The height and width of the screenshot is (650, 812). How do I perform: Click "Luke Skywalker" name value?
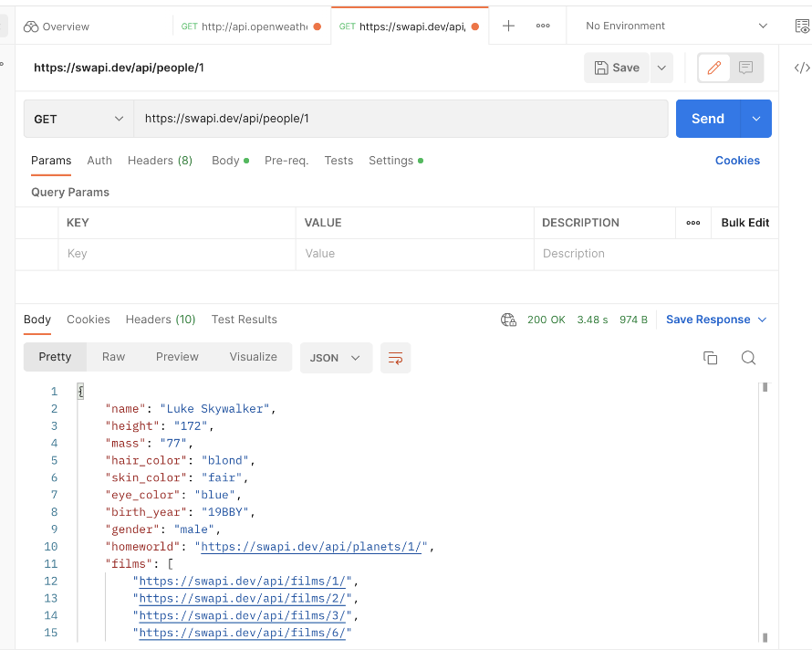(x=215, y=409)
